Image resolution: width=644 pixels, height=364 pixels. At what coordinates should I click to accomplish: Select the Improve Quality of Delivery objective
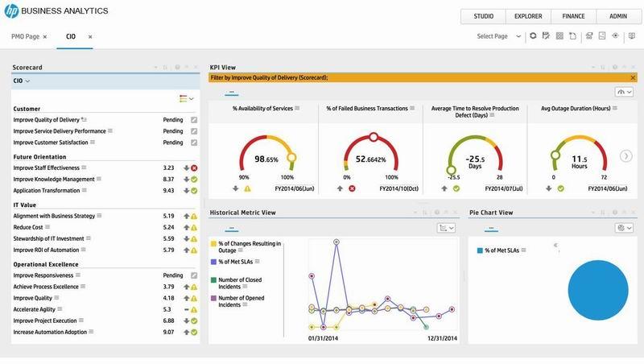pyautogui.click(x=47, y=120)
